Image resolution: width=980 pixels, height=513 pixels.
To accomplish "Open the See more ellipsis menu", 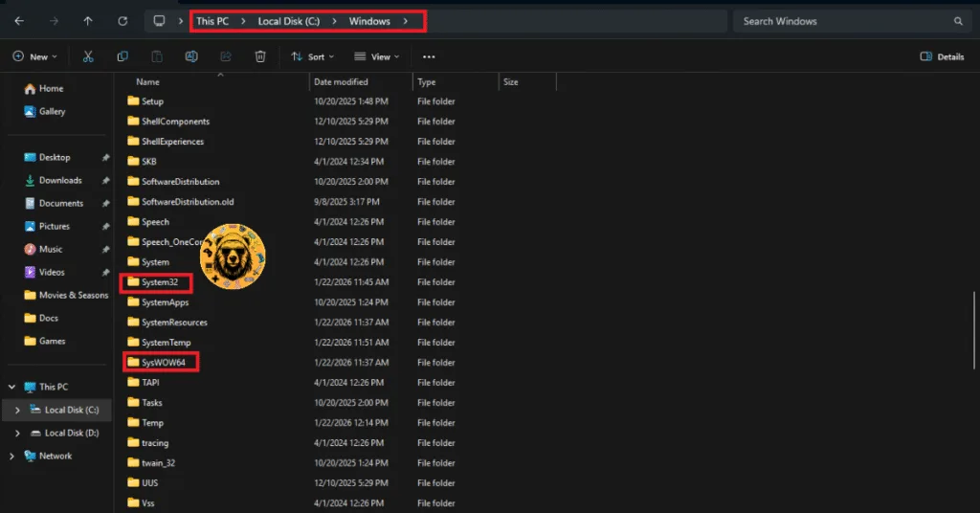I will coord(429,56).
